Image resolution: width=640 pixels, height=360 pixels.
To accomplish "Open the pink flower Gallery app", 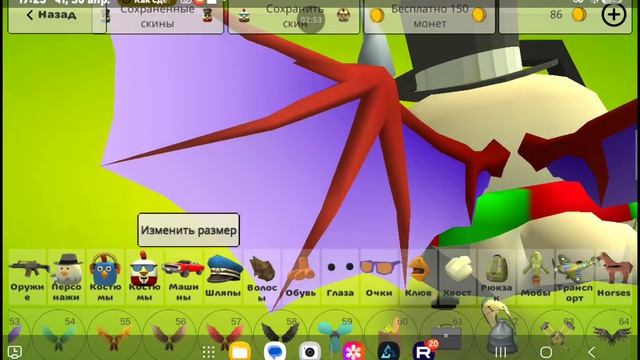I will click(x=353, y=351).
